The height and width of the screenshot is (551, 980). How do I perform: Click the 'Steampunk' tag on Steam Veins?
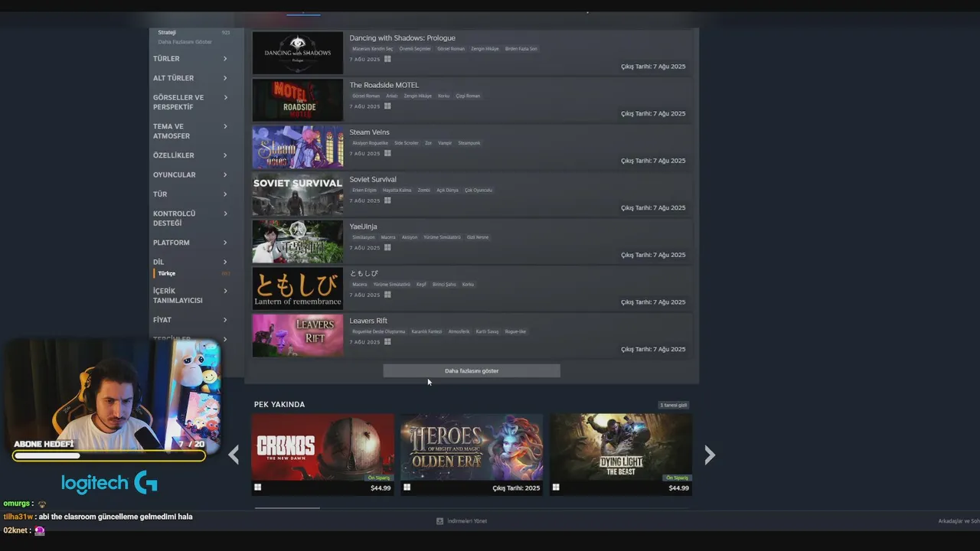pos(469,143)
